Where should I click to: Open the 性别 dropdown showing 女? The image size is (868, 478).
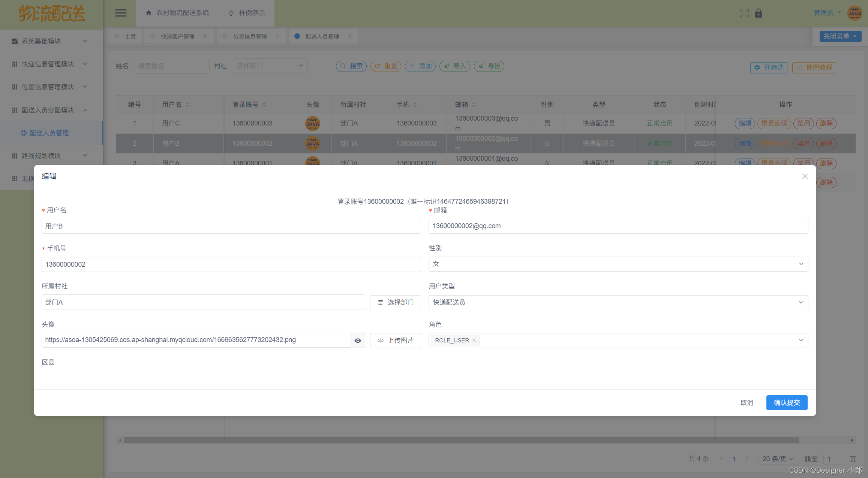[618, 264]
